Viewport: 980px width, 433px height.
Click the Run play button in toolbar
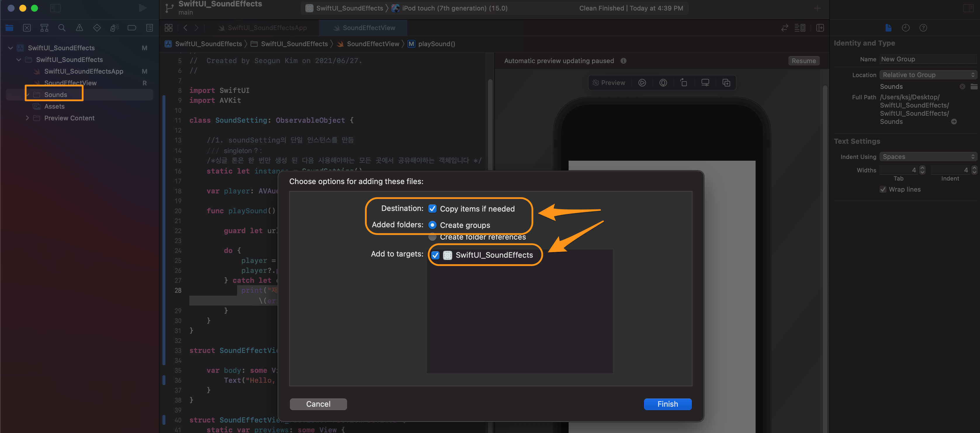[x=143, y=8]
